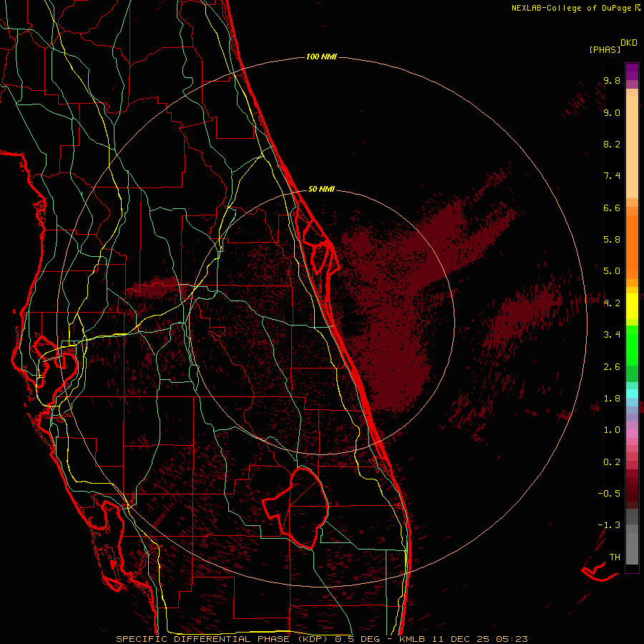This screenshot has height=644, width=644.
Task: Click the 6.6 value on the color scale
Action: [612, 208]
